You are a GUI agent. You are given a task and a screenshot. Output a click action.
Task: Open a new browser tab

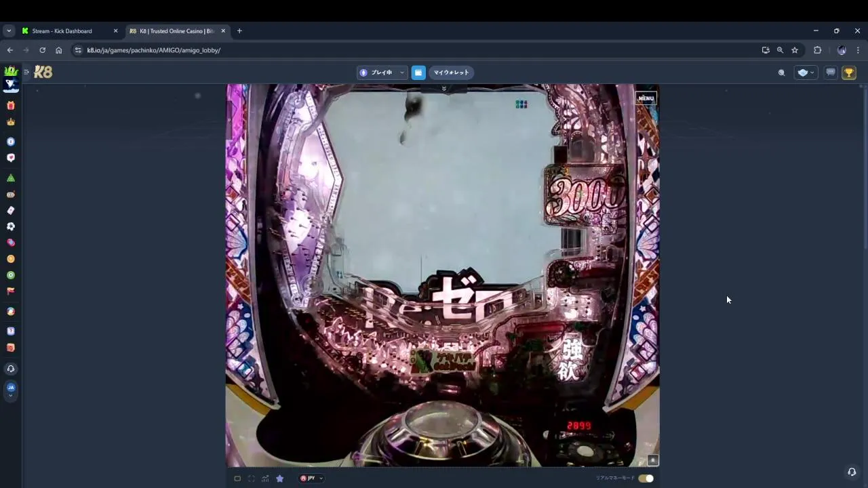(239, 30)
